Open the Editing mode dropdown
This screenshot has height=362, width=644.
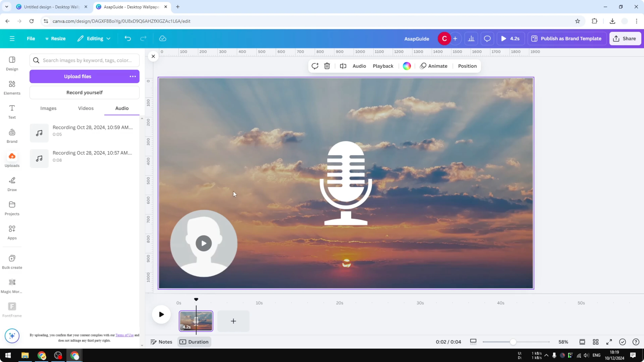(x=94, y=38)
